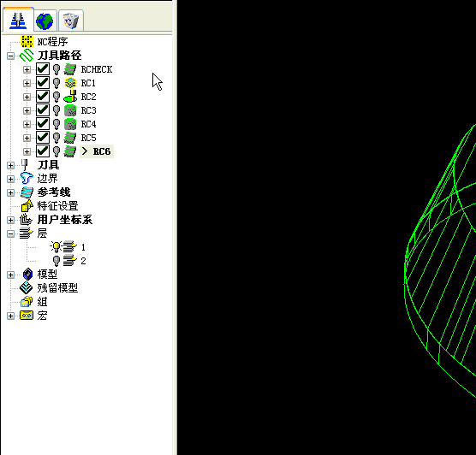Expand the RCHECK toolpath node
Viewport: 476px width, 455px height.
point(27,69)
